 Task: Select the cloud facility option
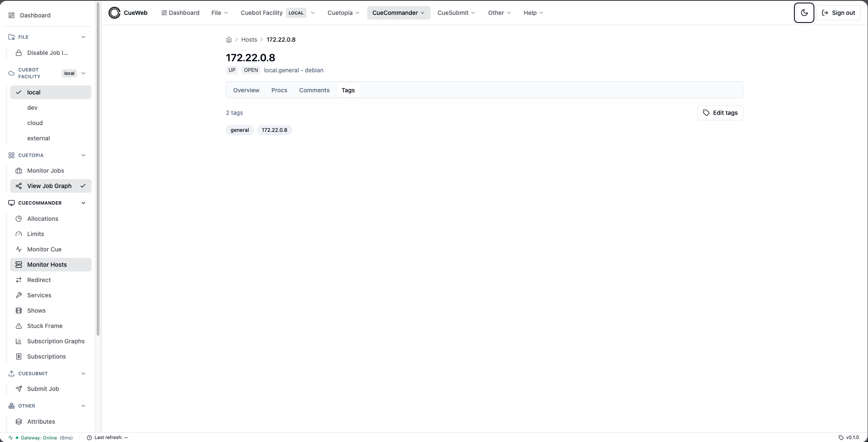(51, 123)
